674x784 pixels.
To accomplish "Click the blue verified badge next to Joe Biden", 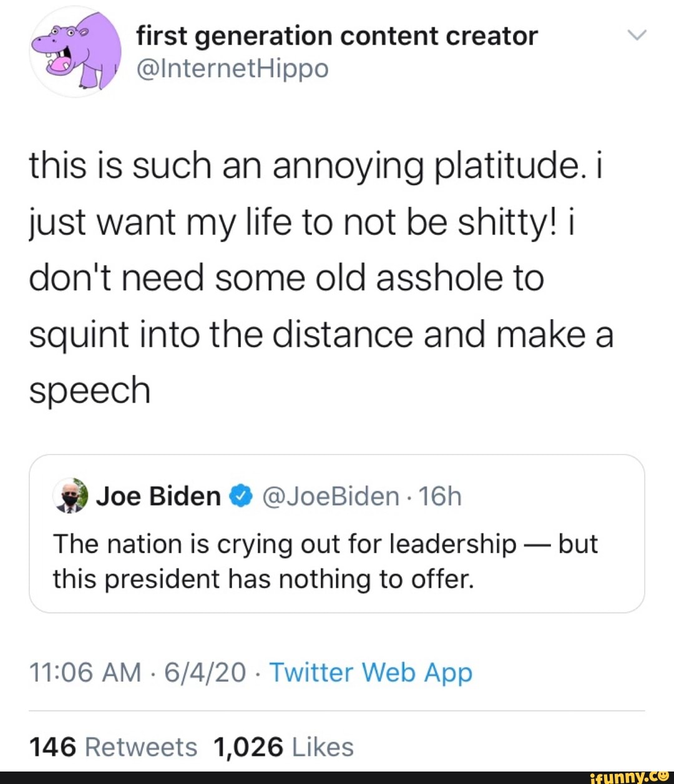I will point(242,496).
